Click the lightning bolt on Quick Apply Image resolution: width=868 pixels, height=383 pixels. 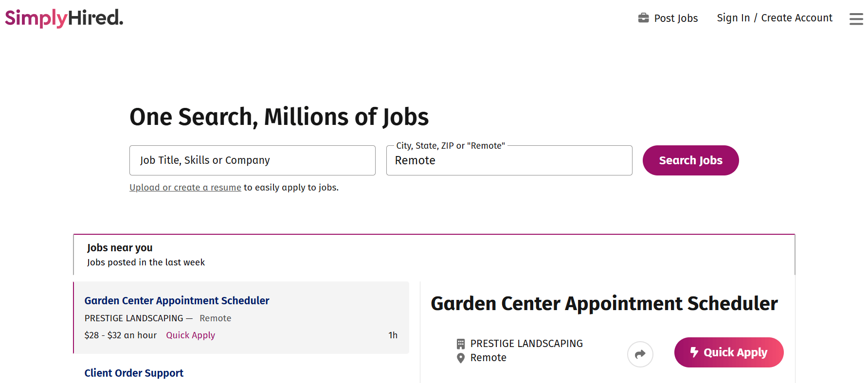[694, 352]
